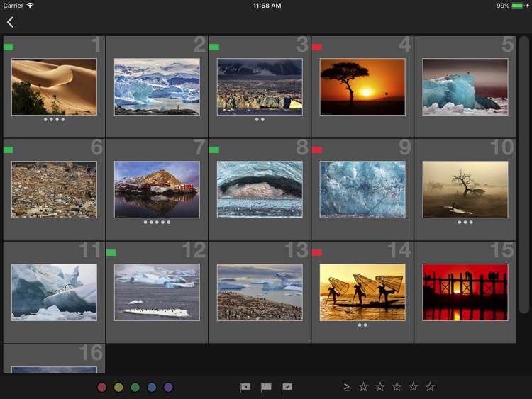Tap the 11:58 AM clock
The height and width of the screenshot is (399, 532).
pos(267,6)
